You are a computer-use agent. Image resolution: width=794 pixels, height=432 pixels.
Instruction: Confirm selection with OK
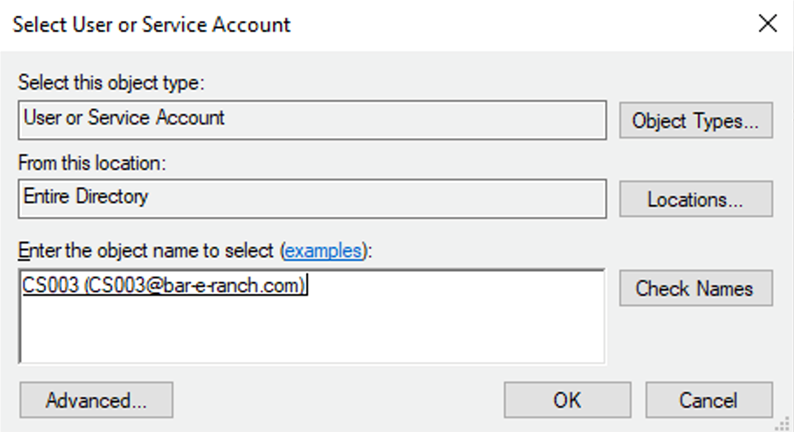point(567,401)
